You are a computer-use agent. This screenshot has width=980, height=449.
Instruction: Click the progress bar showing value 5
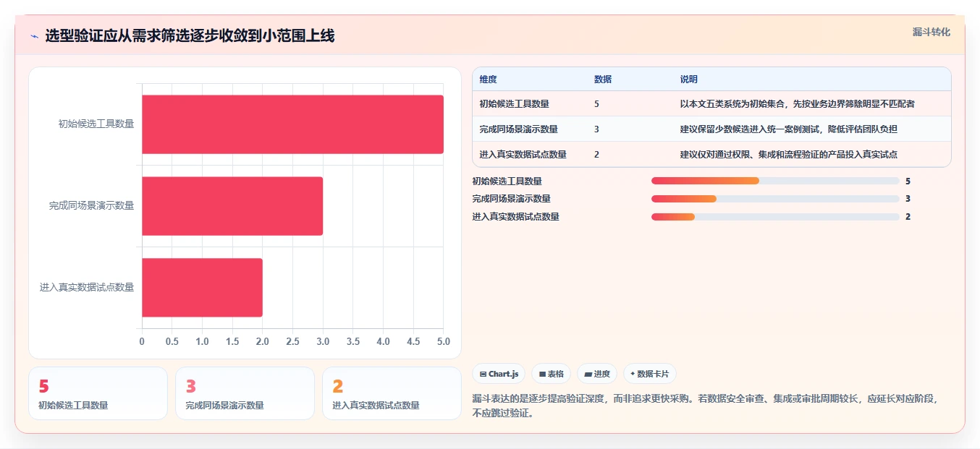pyautogui.click(x=775, y=181)
